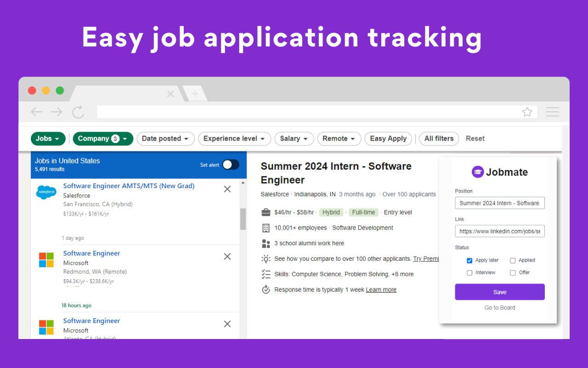Screen dimensions: 588x368
Task: Open the browser hamburger menu
Action: pos(553,112)
